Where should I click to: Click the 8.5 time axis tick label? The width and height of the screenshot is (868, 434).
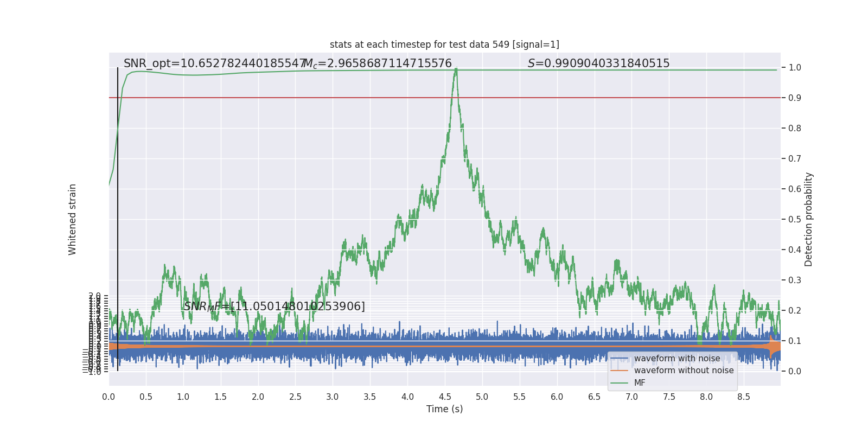(744, 397)
